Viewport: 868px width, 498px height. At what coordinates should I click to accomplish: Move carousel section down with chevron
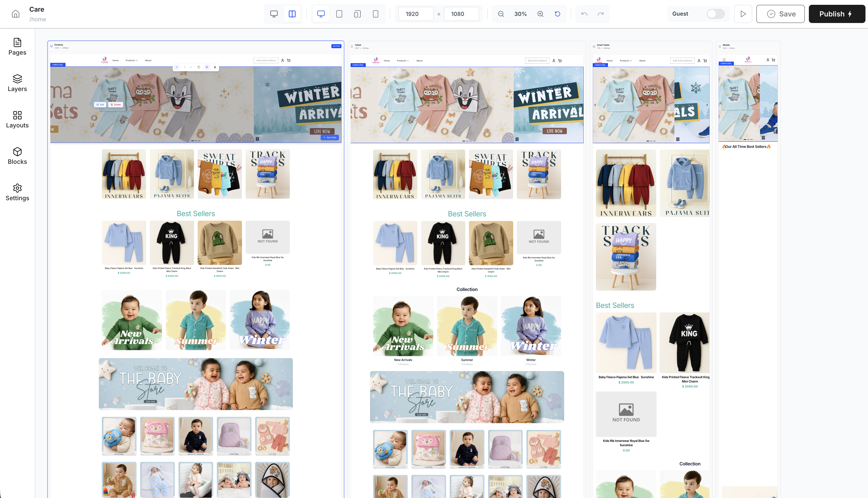(191, 67)
